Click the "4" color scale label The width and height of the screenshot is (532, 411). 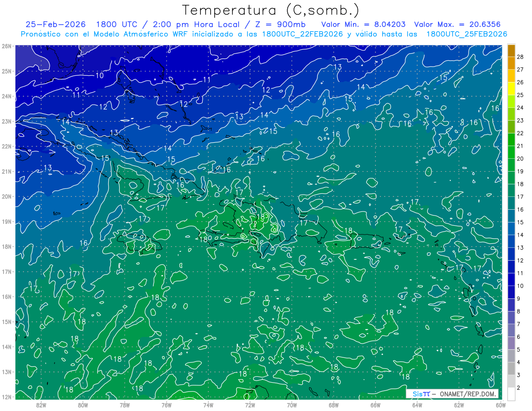tap(519, 362)
